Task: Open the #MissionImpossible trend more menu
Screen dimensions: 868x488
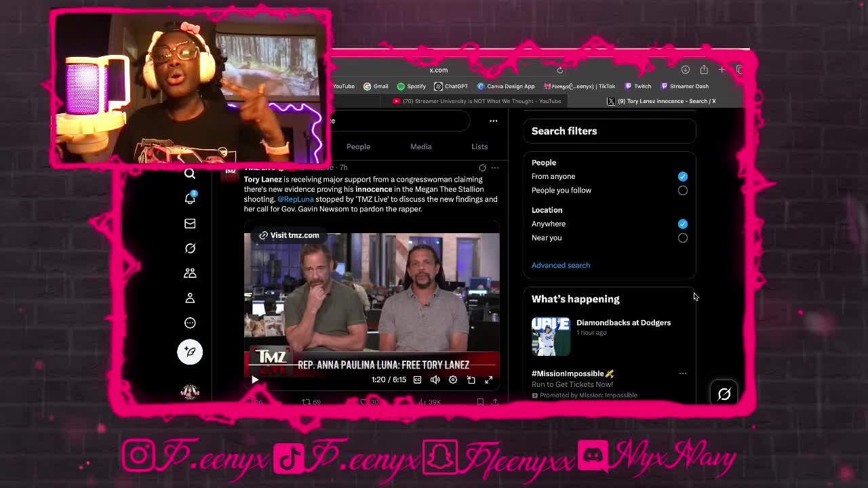Action: [x=683, y=373]
